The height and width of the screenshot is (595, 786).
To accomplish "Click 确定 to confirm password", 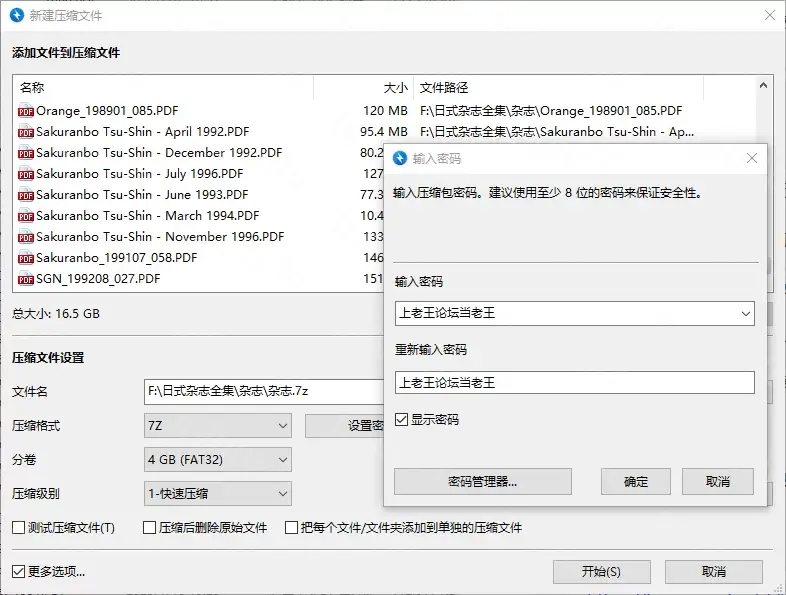I will pyautogui.click(x=636, y=481).
